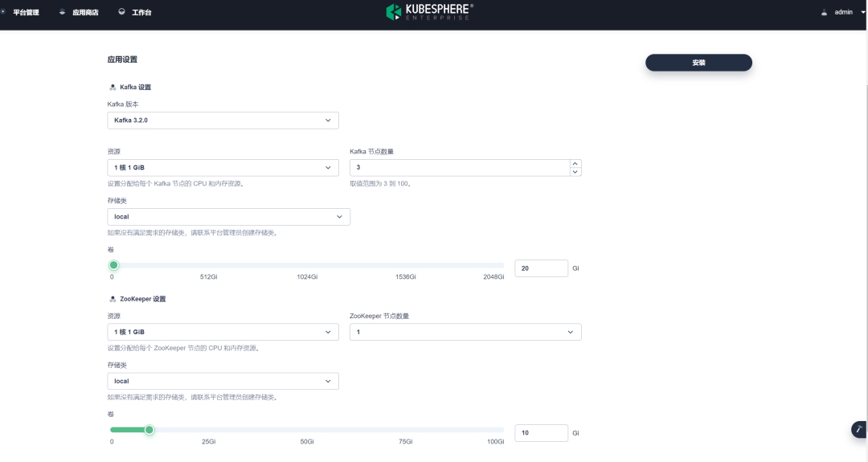This screenshot has width=868, height=462.
Task: Click the 取值范围为 3 到 100 hint text
Action: pyautogui.click(x=381, y=184)
